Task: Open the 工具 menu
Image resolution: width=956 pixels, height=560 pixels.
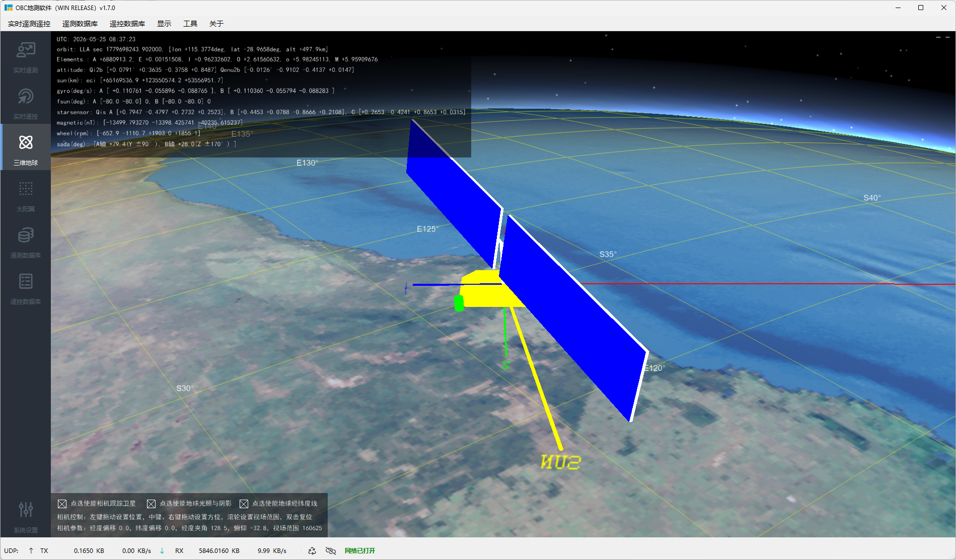Action: click(x=190, y=24)
